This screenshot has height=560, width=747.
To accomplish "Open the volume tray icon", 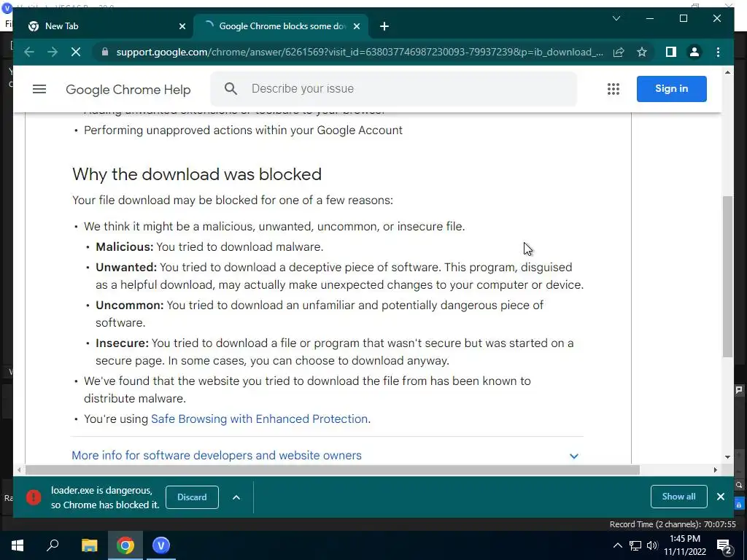I will click(x=652, y=545).
